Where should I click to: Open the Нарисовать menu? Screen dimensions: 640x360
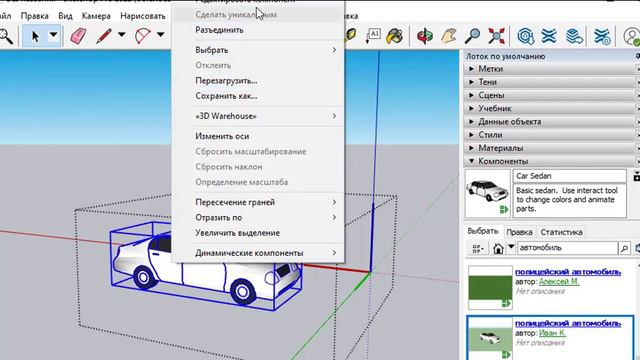point(143,16)
